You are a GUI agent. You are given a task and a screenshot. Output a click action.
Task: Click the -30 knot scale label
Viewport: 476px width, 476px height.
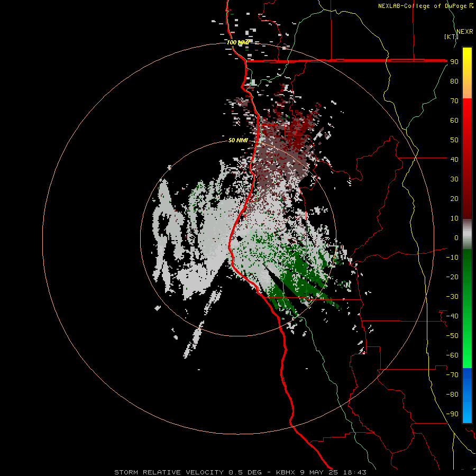coord(452,297)
